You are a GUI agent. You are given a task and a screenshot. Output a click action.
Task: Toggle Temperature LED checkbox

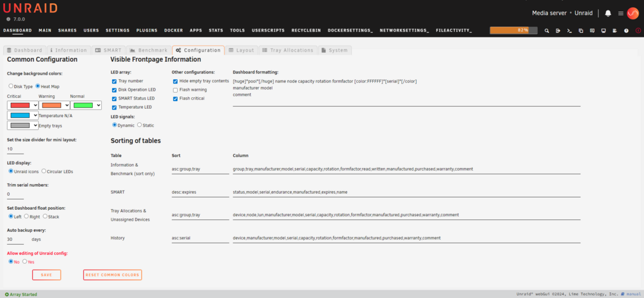pyautogui.click(x=114, y=107)
